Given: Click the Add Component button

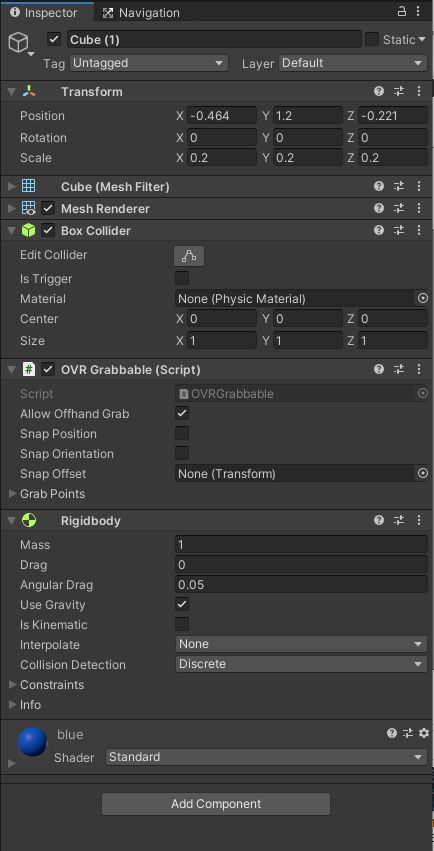Looking at the screenshot, I should pos(216,804).
